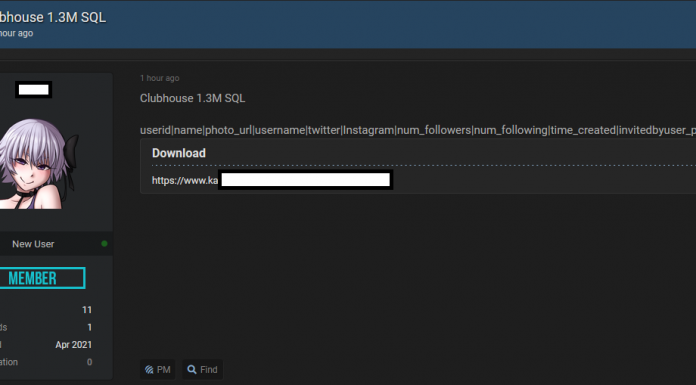This screenshot has height=385, width=696.
Task: Click the 'Download' heading in the box
Action: [x=179, y=153]
